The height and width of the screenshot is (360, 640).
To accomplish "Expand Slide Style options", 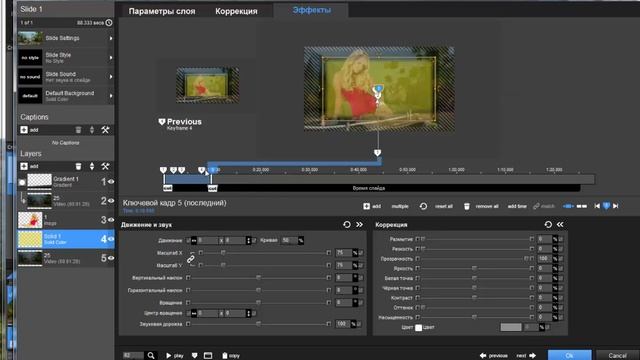I will [111, 58].
